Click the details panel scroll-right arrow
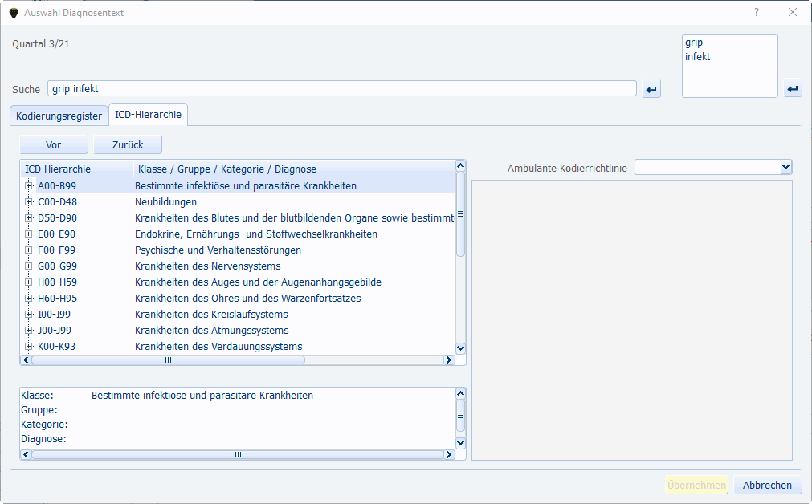Viewport: 812px width, 504px height. pyautogui.click(x=449, y=454)
